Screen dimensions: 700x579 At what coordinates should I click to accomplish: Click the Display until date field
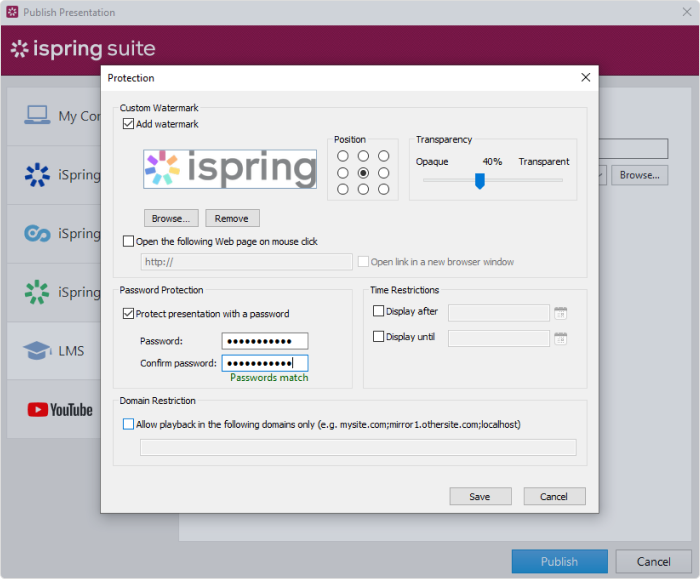(x=499, y=338)
